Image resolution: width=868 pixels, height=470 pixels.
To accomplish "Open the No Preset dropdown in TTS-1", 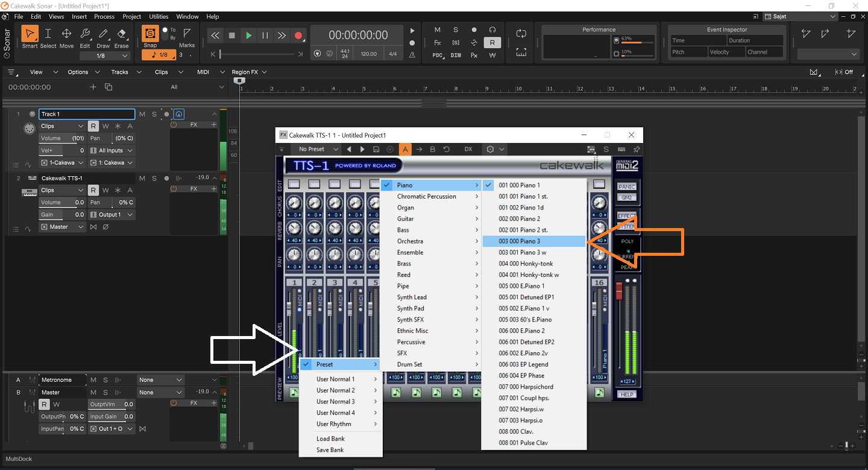I will click(316, 149).
